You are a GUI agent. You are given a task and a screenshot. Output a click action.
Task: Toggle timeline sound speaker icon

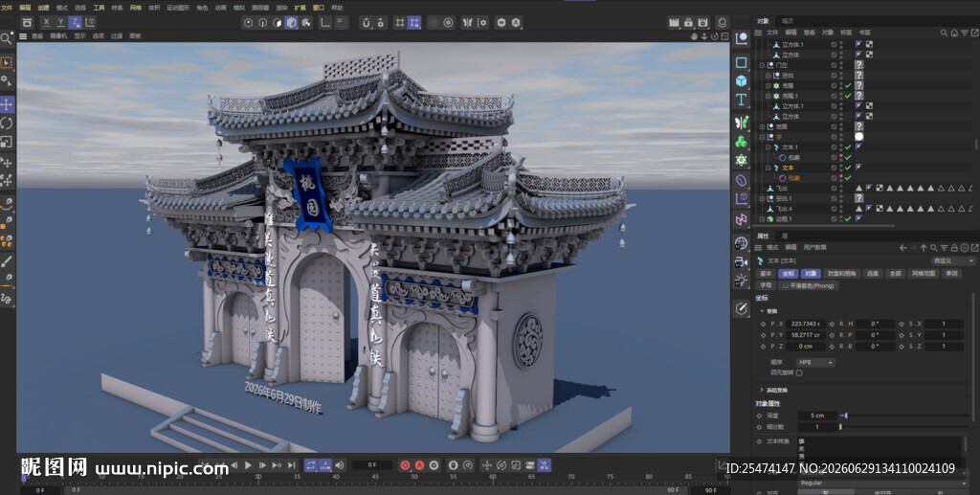pos(340,465)
